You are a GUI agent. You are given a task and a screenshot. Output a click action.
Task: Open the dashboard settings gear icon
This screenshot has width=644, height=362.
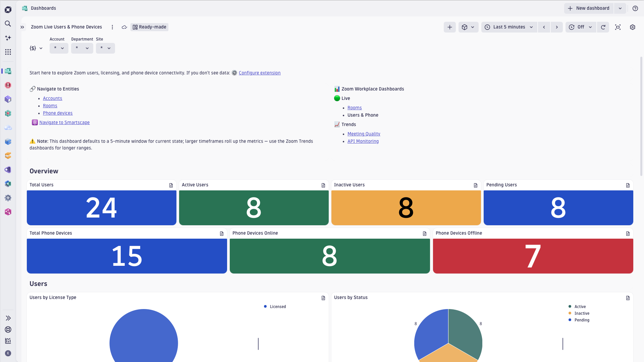point(633,27)
